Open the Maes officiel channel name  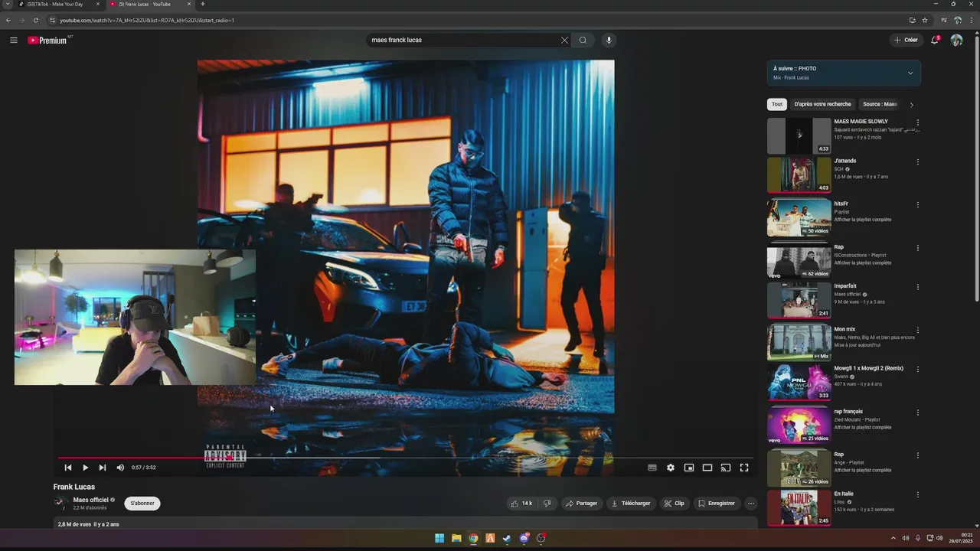(90, 500)
